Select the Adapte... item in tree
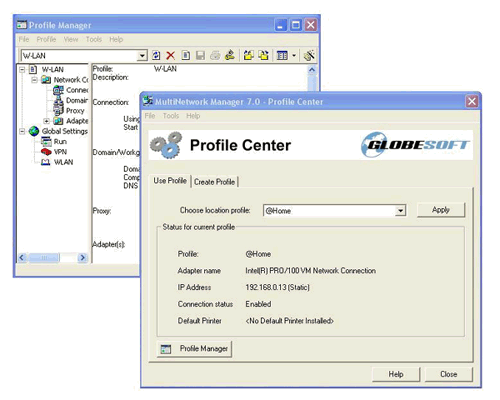This screenshot has width=500, height=400. pyautogui.click(x=77, y=121)
